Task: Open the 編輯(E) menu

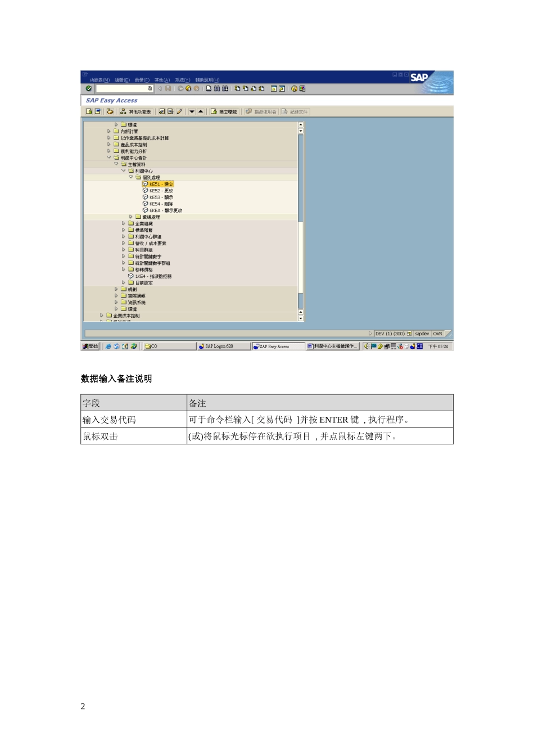Action: 122,80
